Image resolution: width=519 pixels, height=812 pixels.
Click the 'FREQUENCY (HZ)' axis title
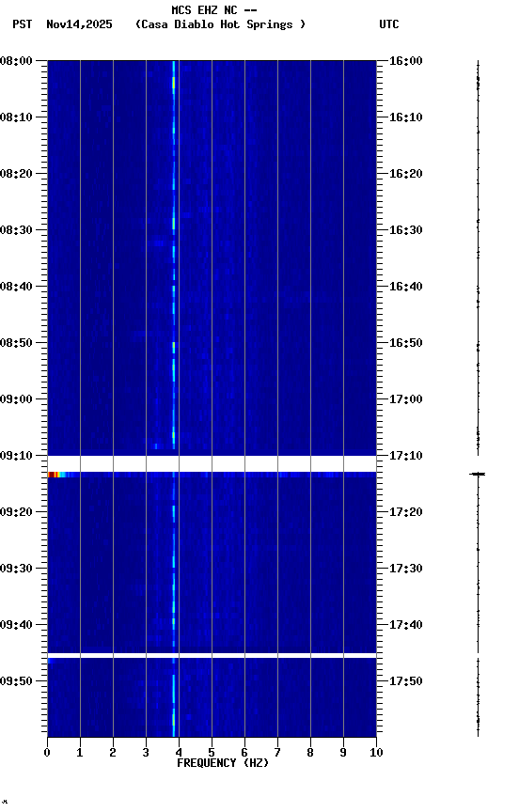click(223, 763)
